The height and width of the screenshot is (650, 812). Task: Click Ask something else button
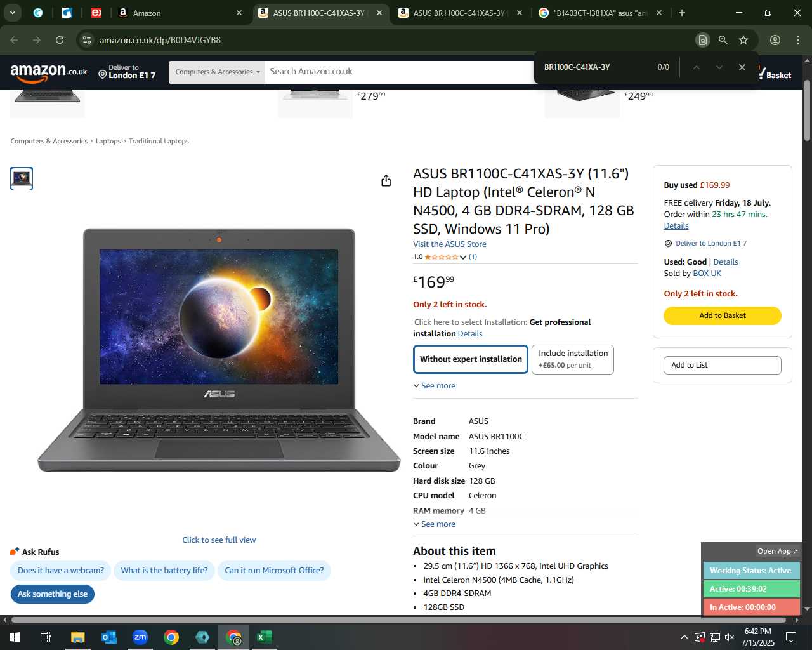(53, 594)
